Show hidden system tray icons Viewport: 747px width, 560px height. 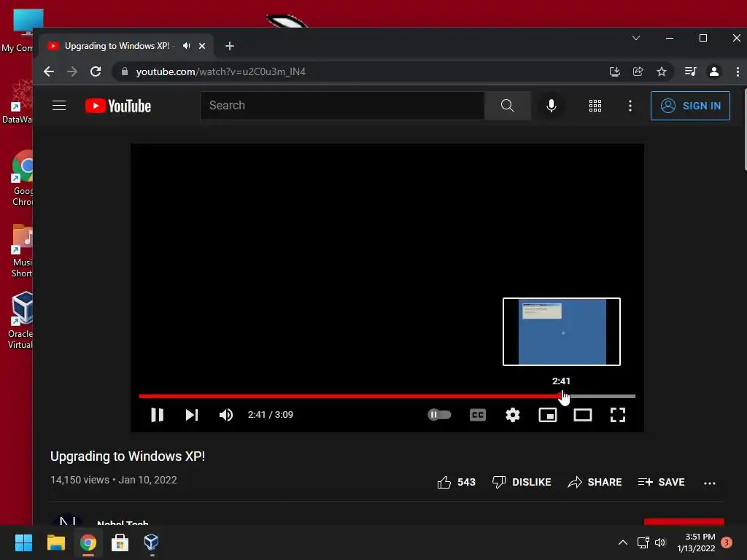623,542
